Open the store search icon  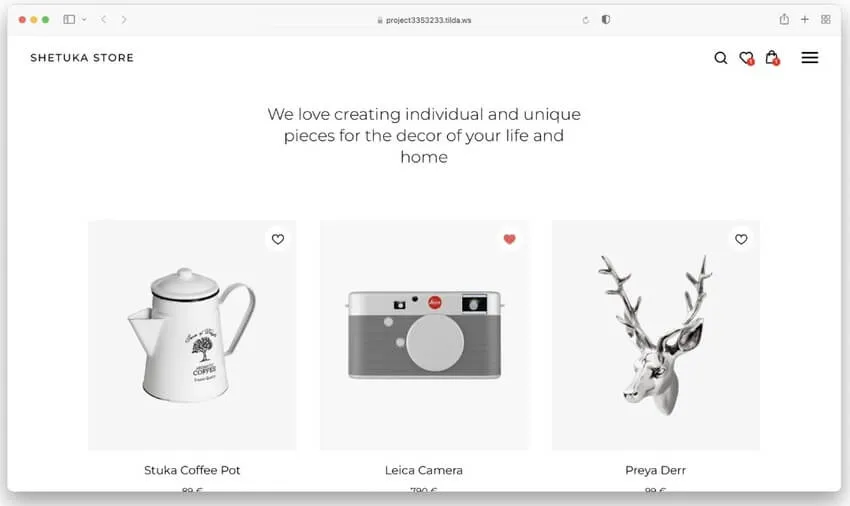point(720,58)
